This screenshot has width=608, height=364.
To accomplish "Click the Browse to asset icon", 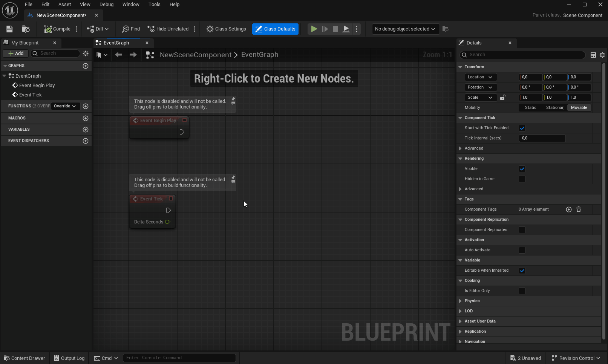I will pyautogui.click(x=26, y=29).
